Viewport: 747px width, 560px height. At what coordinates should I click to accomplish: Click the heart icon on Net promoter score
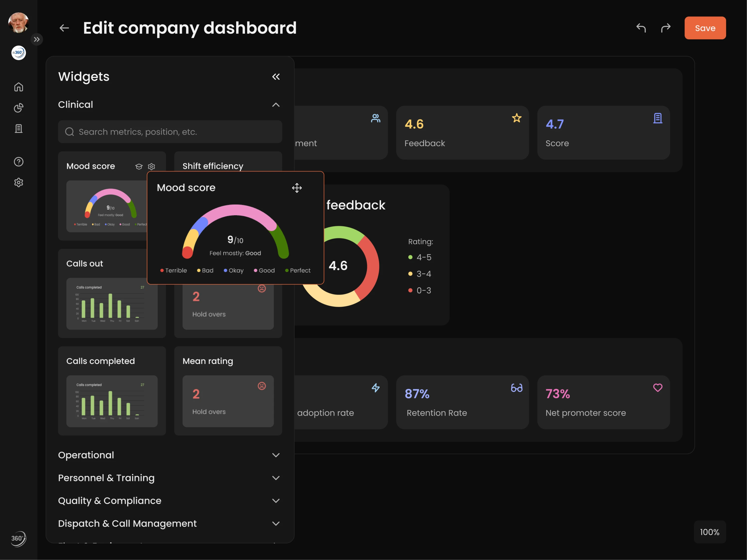658,387
